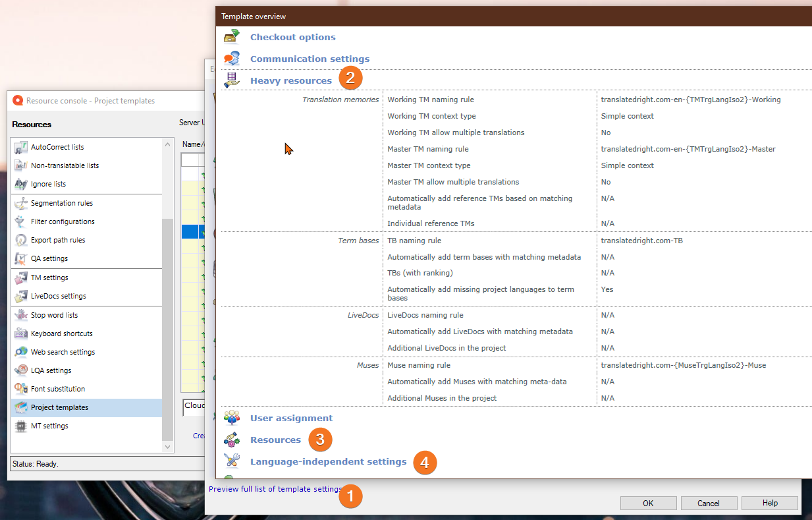Click 'Working TM context type' setting name
This screenshot has height=520, width=812.
point(431,116)
